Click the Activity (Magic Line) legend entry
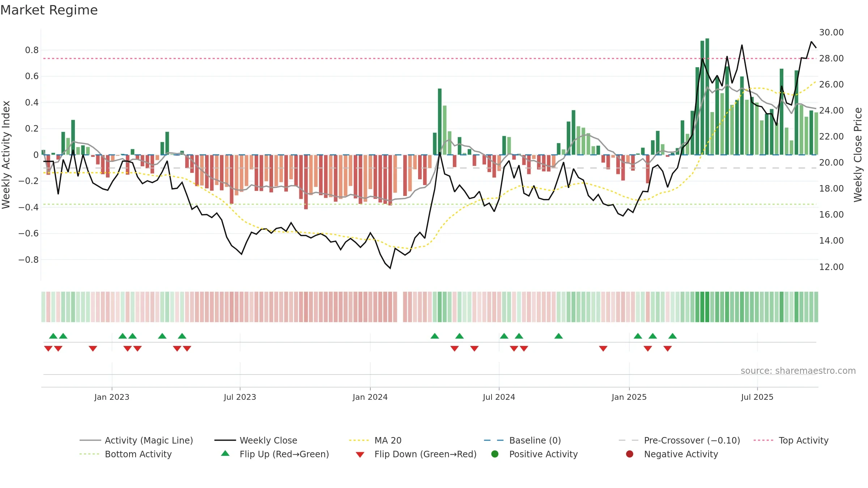The height and width of the screenshot is (488, 868). [x=136, y=440]
